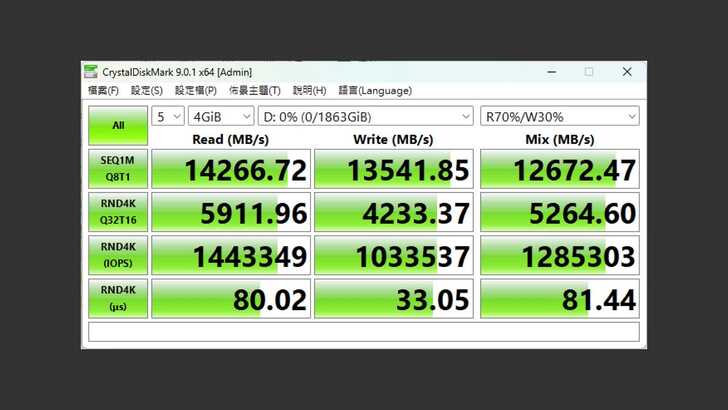The height and width of the screenshot is (410, 728).
Task: Select the write latency value 33.05
Action: (x=394, y=299)
